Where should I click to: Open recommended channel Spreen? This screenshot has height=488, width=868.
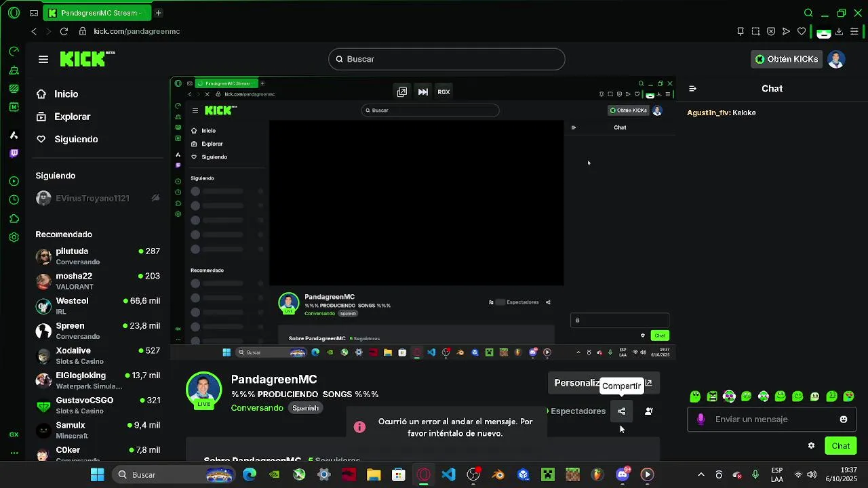pyautogui.click(x=98, y=331)
